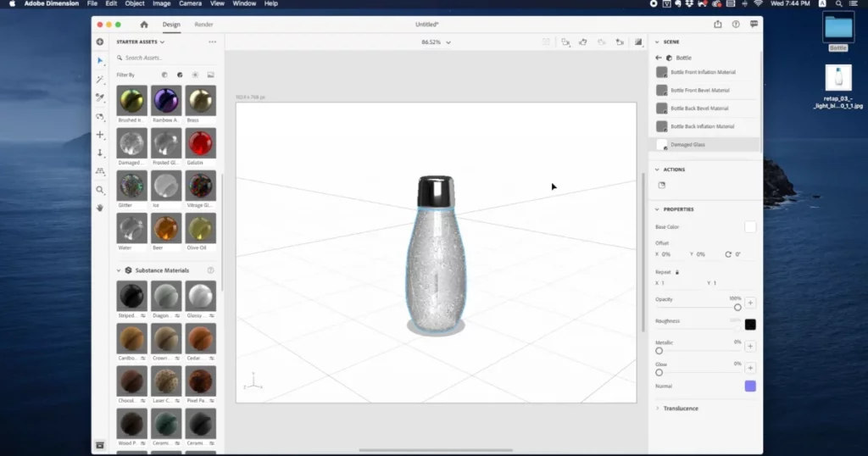
Task: Collapse the Substance Materials group
Action: coord(119,270)
